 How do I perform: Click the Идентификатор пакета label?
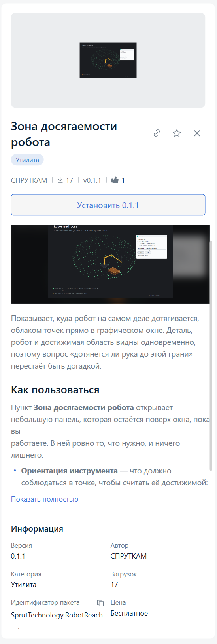(45, 602)
